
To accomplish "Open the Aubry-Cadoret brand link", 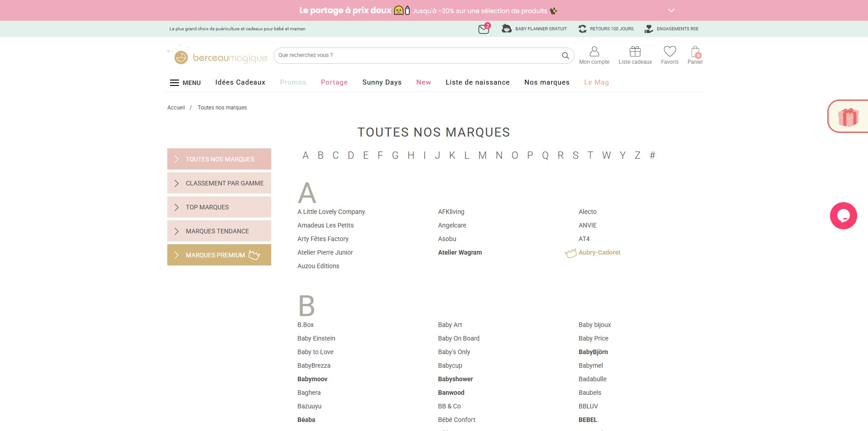I will [599, 252].
